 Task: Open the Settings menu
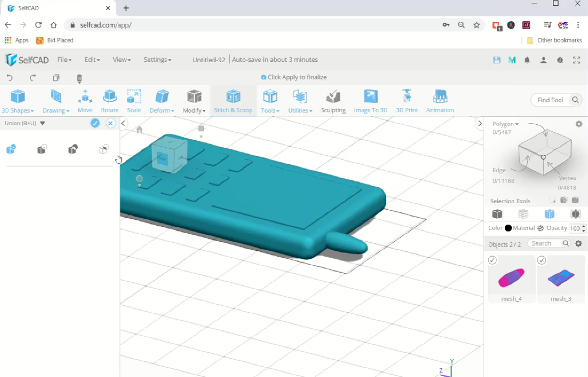click(x=157, y=60)
